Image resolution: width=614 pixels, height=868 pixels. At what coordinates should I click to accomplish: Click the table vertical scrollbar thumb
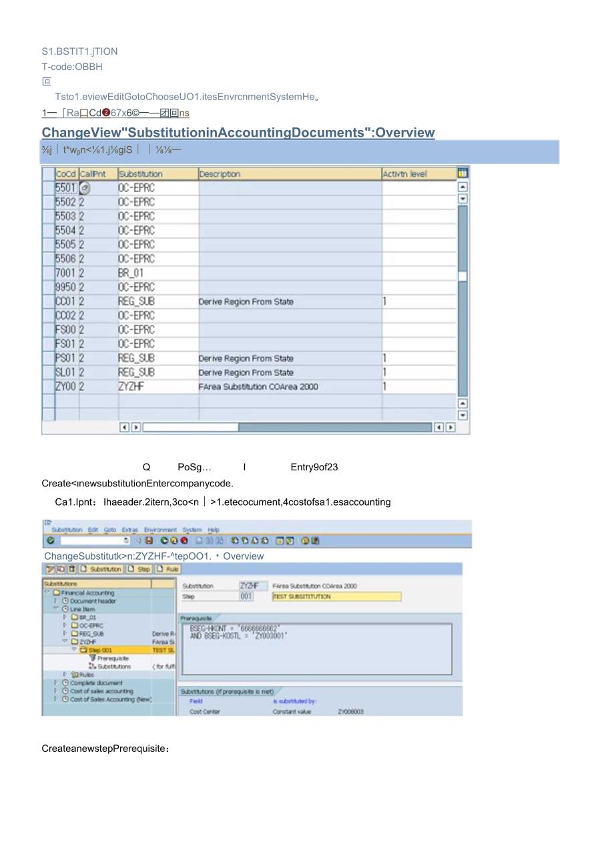pyautogui.click(x=463, y=276)
